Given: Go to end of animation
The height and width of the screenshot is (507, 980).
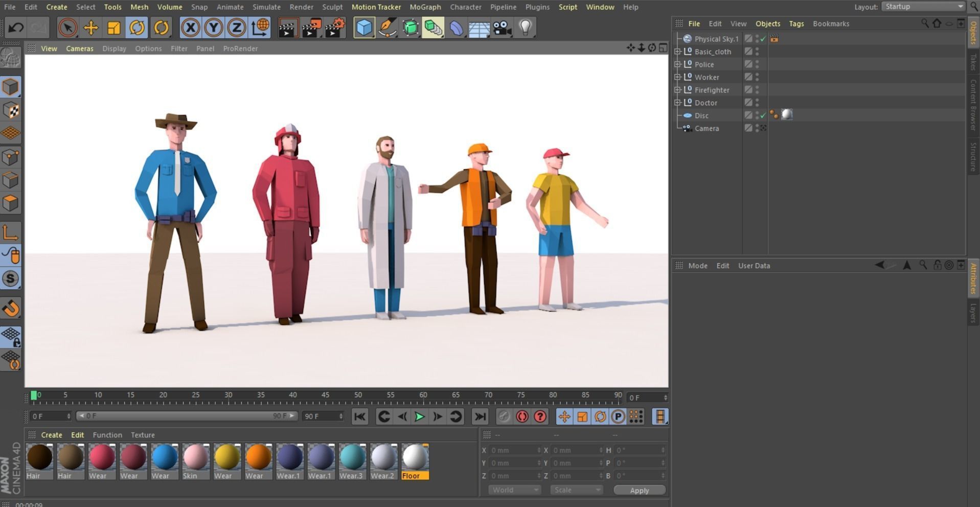Looking at the screenshot, I should click(480, 417).
